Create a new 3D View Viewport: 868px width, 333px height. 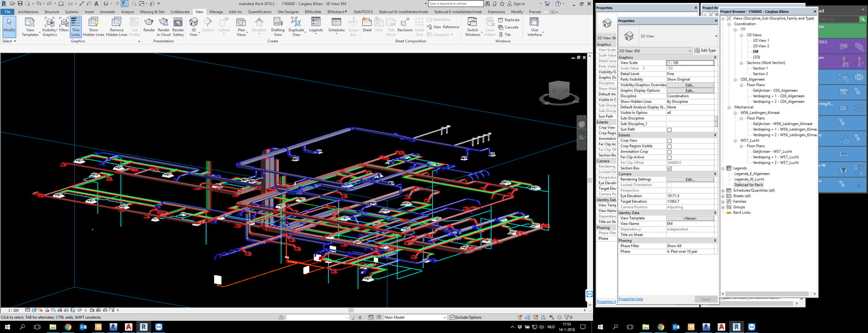click(194, 27)
